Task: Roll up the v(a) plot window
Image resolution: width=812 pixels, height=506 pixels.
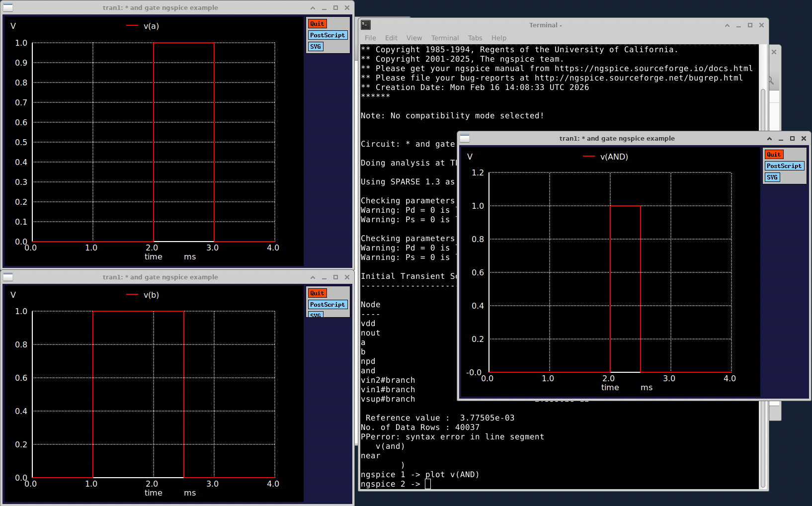Action: click(313, 8)
